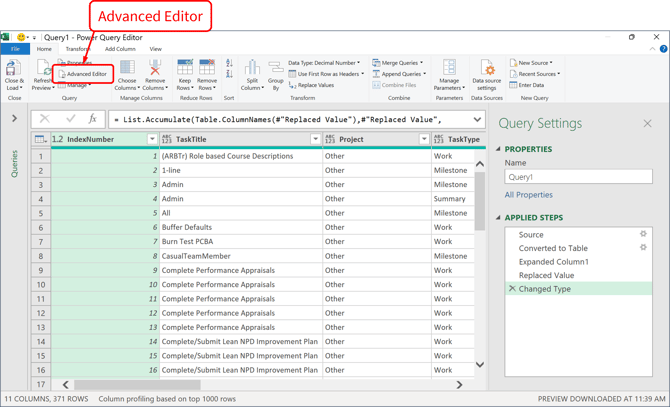670x407 pixels.
Task: Click Append Queries in Combine group
Action: 399,74
